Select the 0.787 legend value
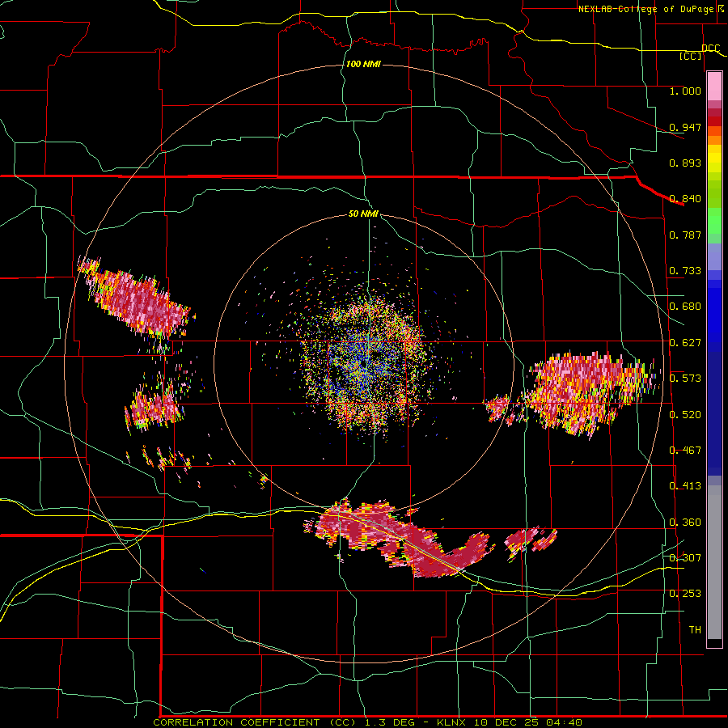The width and height of the screenshot is (728, 728). pos(685,235)
